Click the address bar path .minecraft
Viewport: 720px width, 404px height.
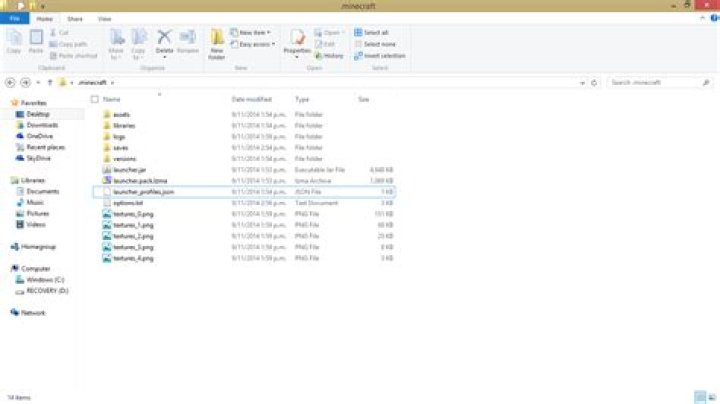(x=92, y=83)
